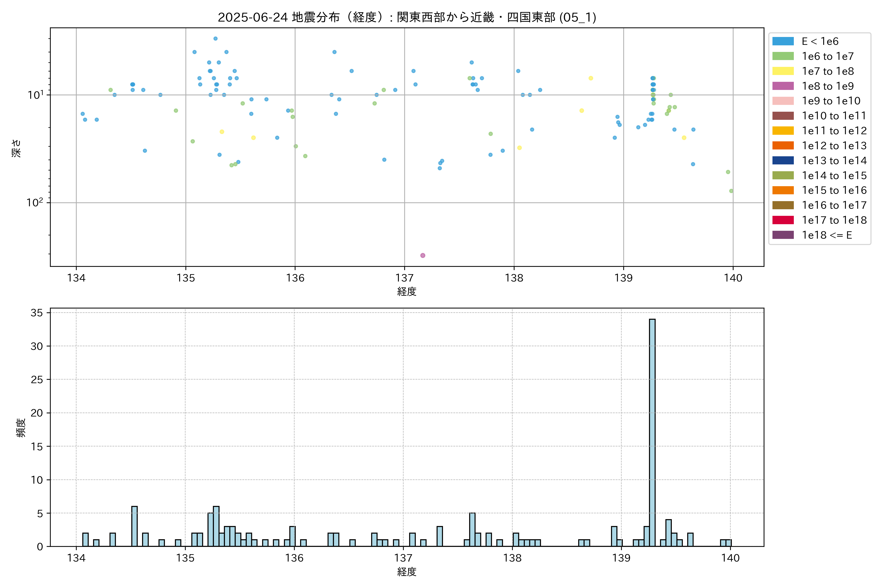Click the chart title text at top
Viewport: 882px width, 588px height.
coord(407,17)
